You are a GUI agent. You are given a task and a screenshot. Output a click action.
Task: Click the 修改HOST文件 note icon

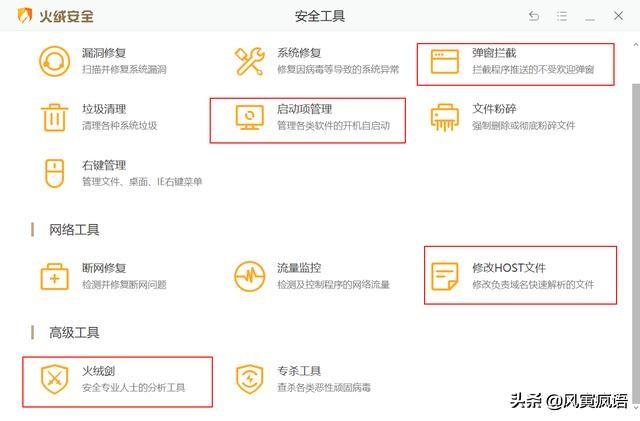[x=444, y=276]
